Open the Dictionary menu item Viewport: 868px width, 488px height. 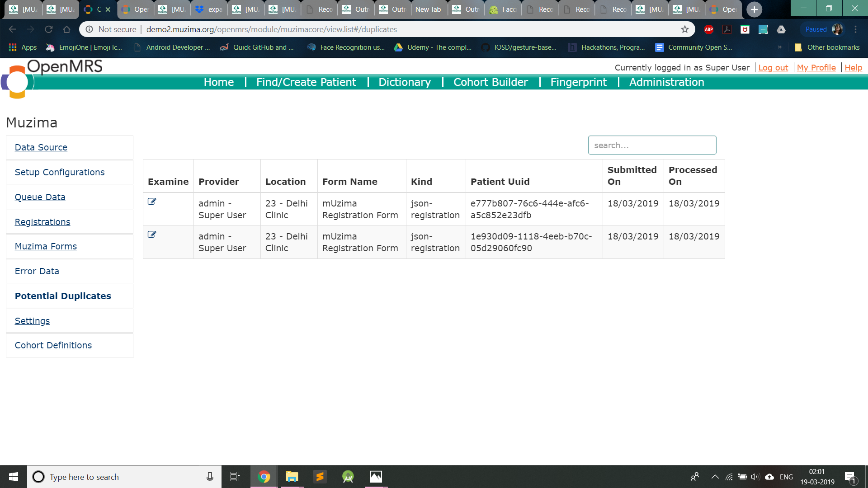405,82
